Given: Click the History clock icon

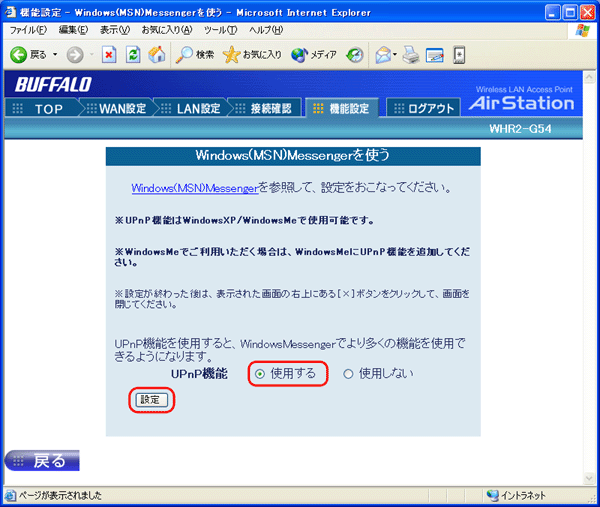Looking at the screenshot, I should click(355, 55).
